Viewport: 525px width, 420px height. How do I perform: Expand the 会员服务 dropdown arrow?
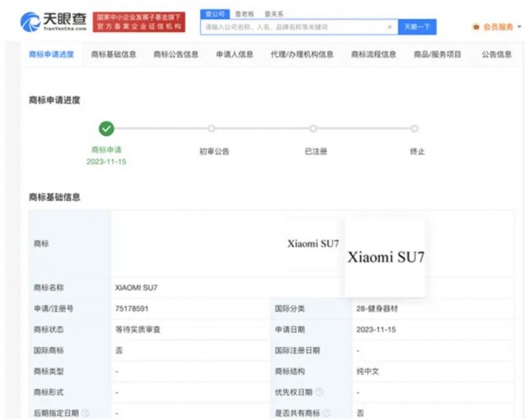(519, 27)
